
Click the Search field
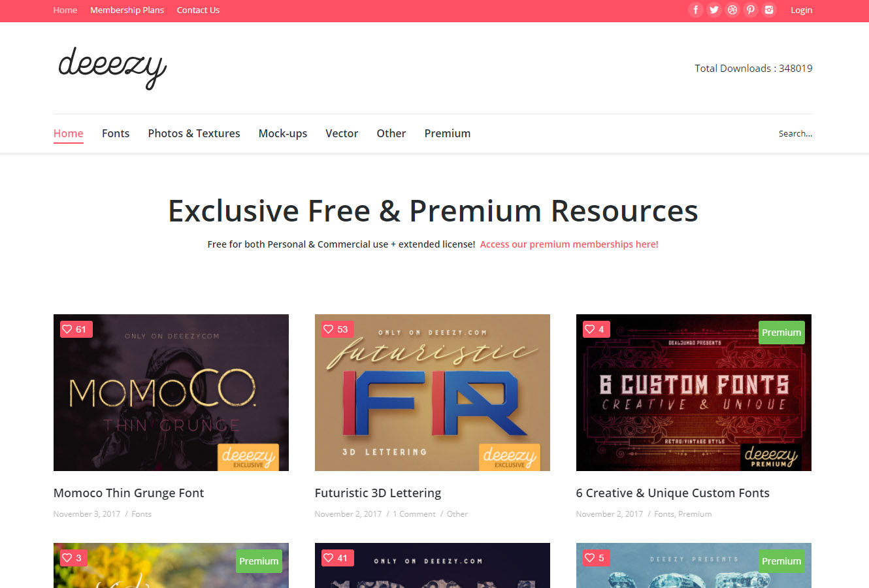pos(795,133)
